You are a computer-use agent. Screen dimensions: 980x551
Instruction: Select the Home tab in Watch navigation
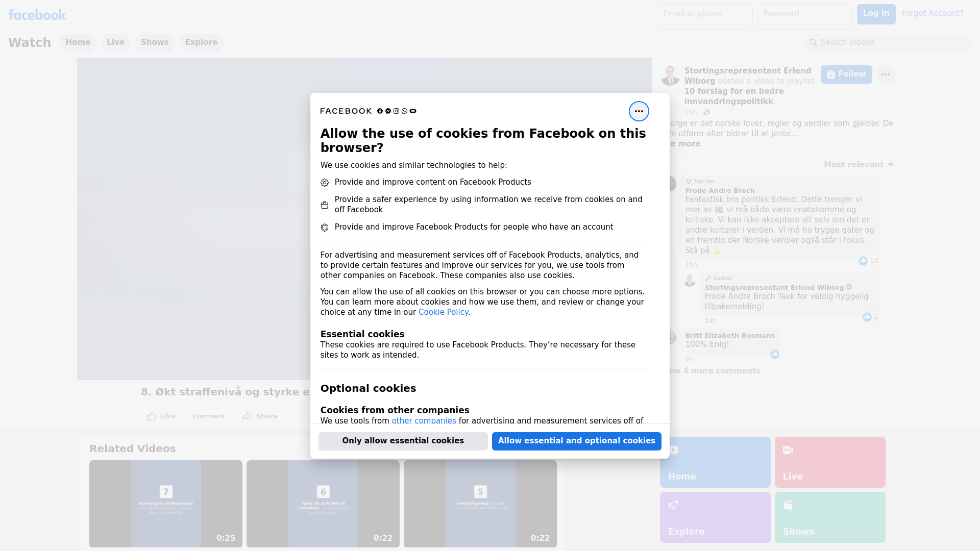(78, 43)
